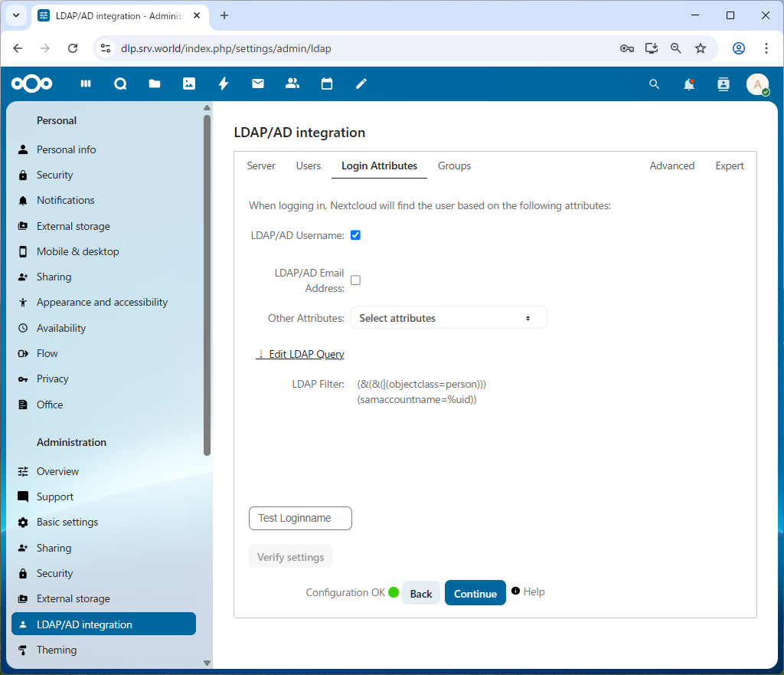Focus the Test Loginname input field

pos(300,519)
